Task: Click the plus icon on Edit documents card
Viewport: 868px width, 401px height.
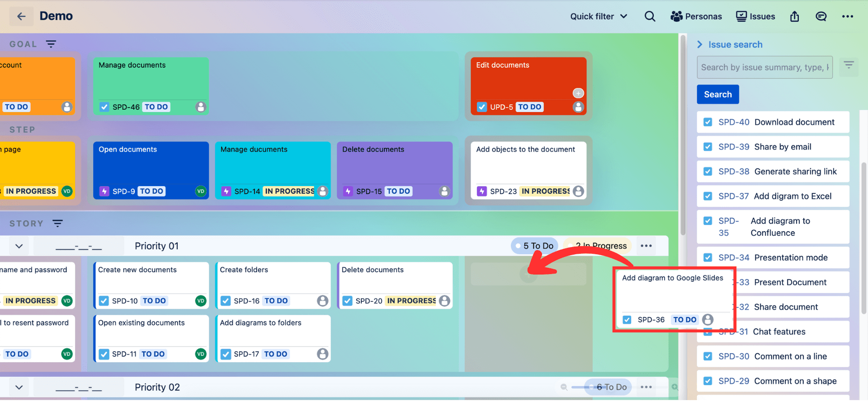Action: (578, 93)
